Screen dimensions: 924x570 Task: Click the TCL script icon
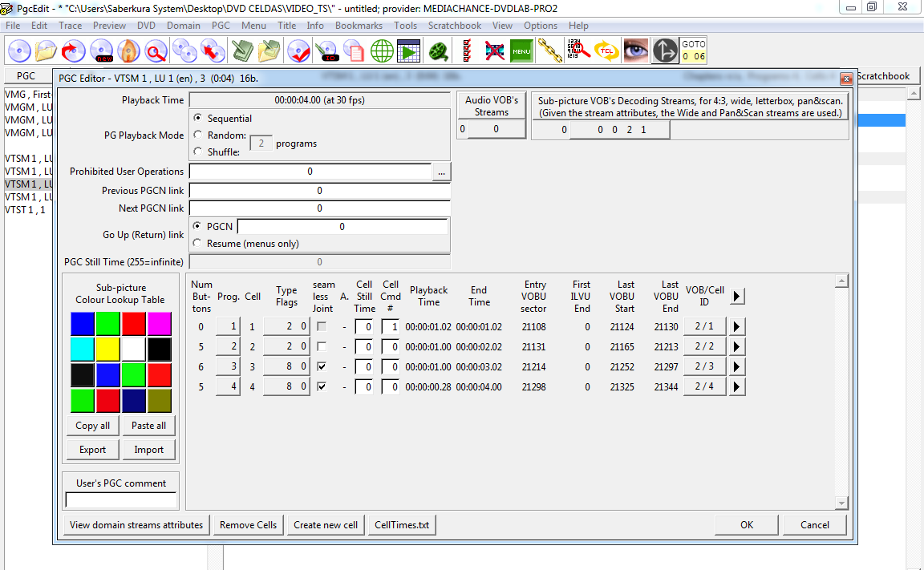tap(606, 51)
